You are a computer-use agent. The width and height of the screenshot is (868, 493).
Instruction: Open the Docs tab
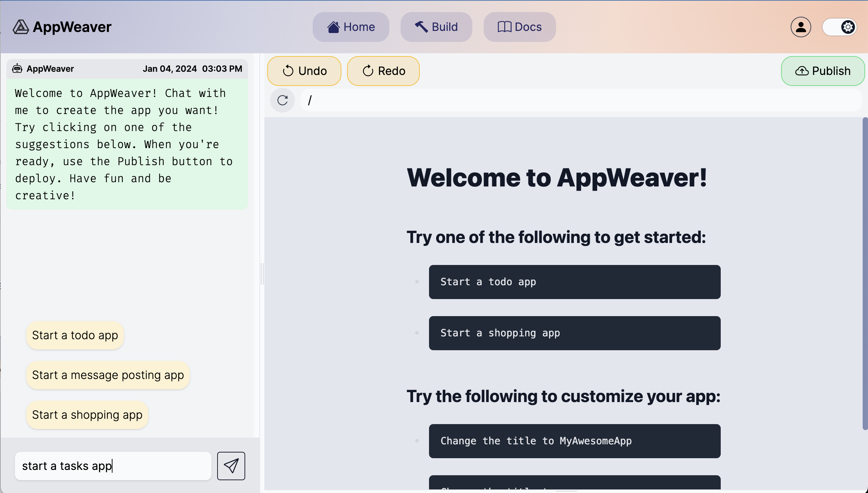pos(520,27)
